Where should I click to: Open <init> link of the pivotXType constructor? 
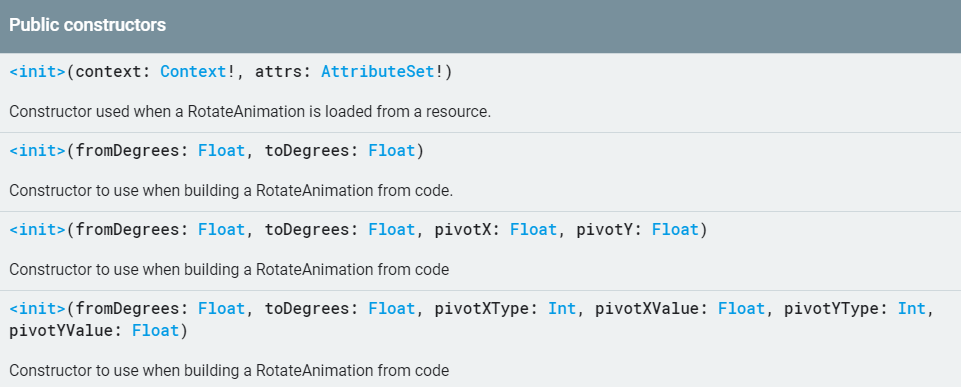coord(37,308)
